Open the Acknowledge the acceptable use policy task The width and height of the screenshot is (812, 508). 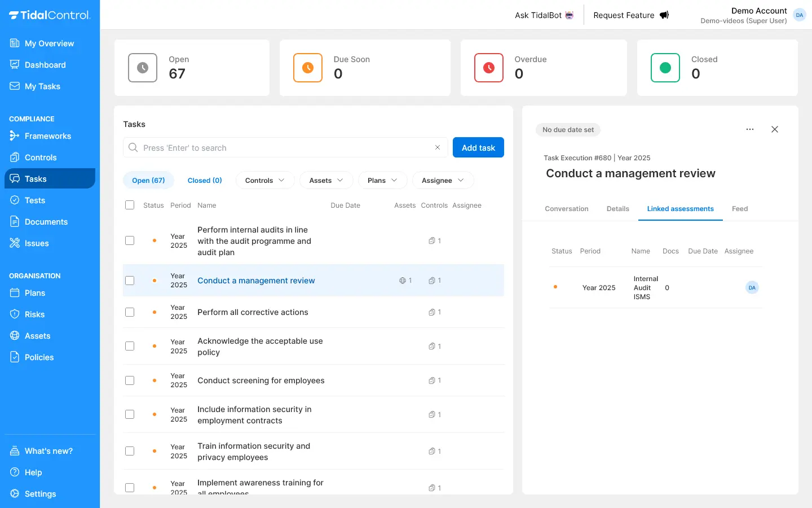point(260,347)
